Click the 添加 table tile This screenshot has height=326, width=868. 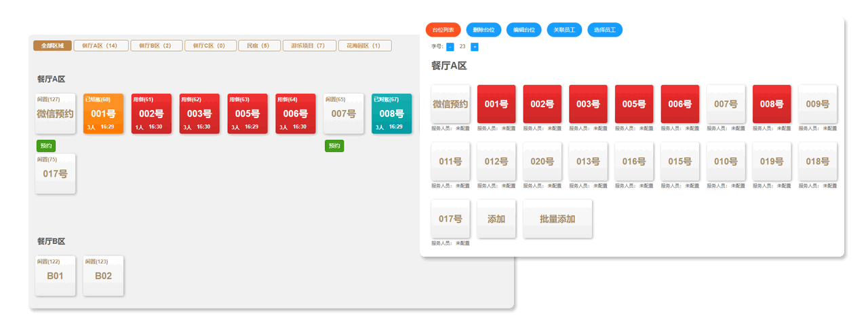[496, 219]
